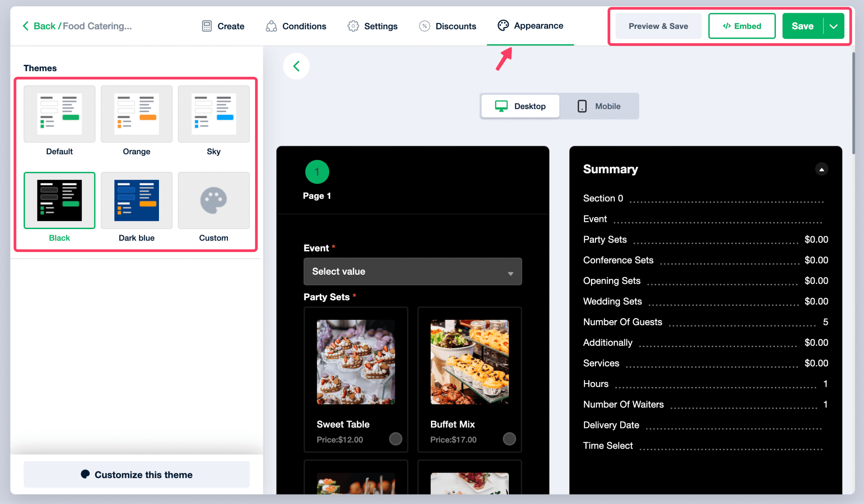The height and width of the screenshot is (504, 864).
Task: Click the Delivery Date summary row
Action: [706, 425]
